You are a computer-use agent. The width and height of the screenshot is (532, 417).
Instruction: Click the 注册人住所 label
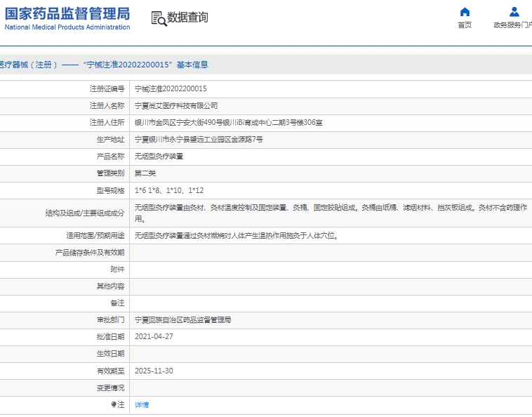pos(107,122)
